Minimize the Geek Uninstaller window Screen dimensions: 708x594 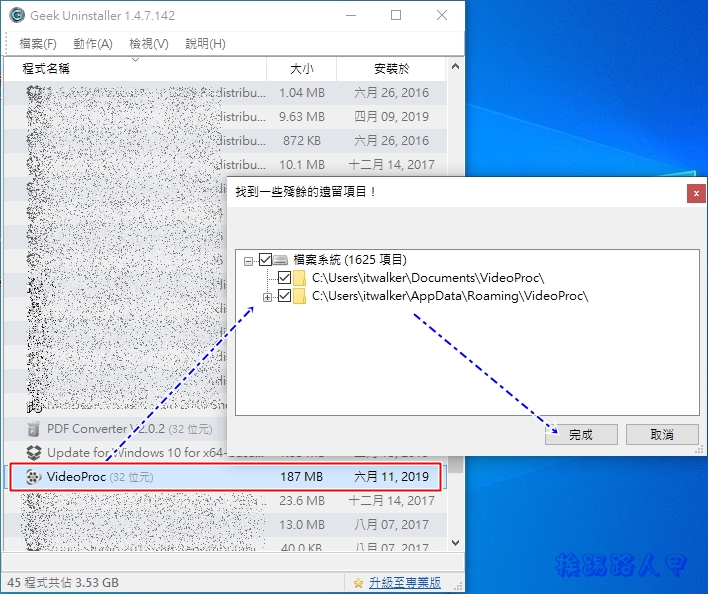[351, 15]
